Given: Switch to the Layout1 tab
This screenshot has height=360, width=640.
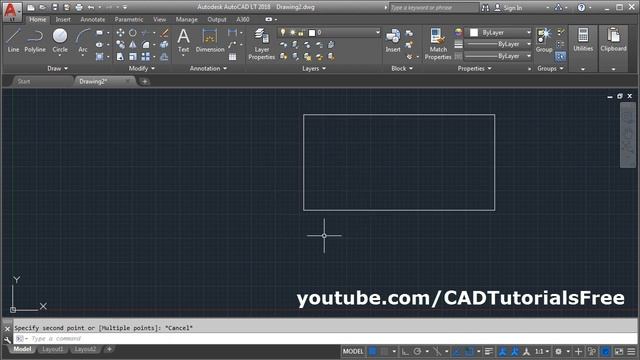Looking at the screenshot, I should pos(53,349).
